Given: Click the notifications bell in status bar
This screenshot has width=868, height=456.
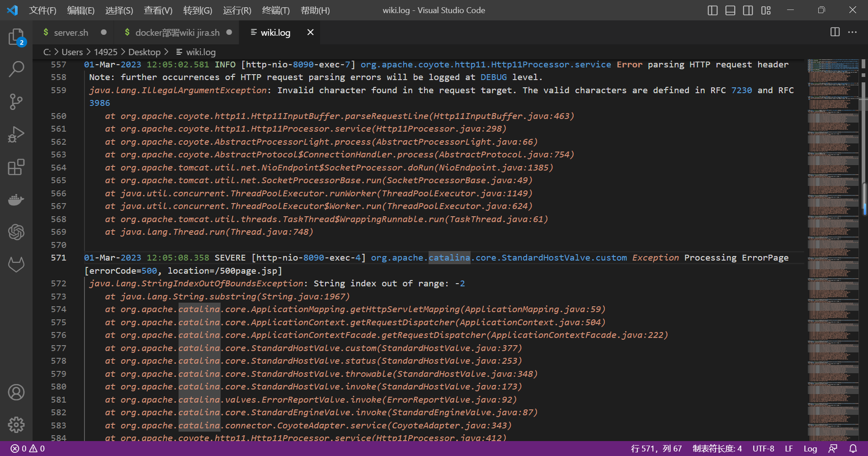Looking at the screenshot, I should 853,449.
